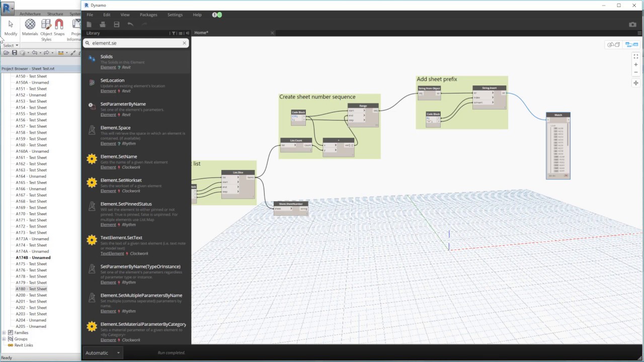
Task: Switch to the Structure ribbon tab
Action: click(x=55, y=14)
